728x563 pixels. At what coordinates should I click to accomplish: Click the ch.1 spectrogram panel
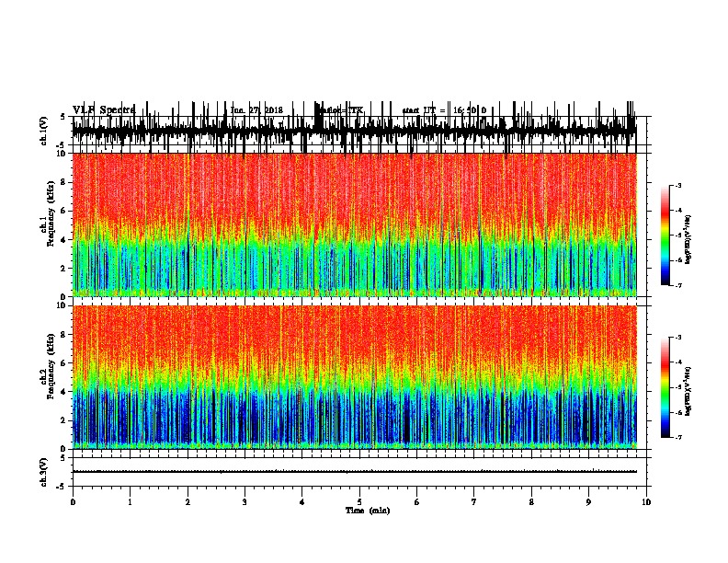coord(354,224)
